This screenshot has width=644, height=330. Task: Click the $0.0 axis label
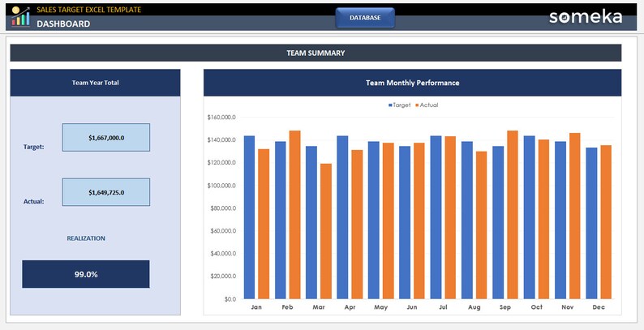point(230,299)
